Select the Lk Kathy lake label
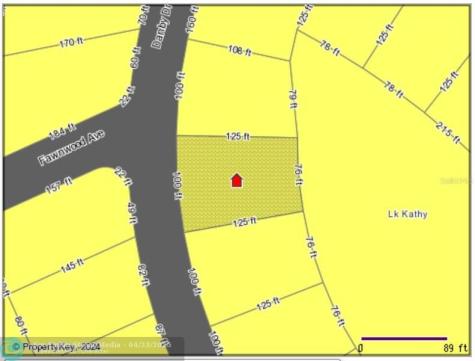The width and height of the screenshot is (475, 361). 408,214
